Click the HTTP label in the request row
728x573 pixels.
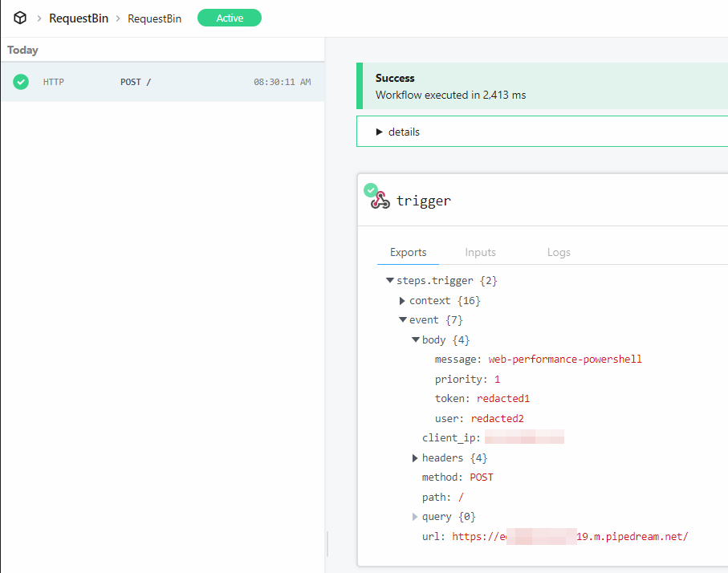pyautogui.click(x=54, y=82)
